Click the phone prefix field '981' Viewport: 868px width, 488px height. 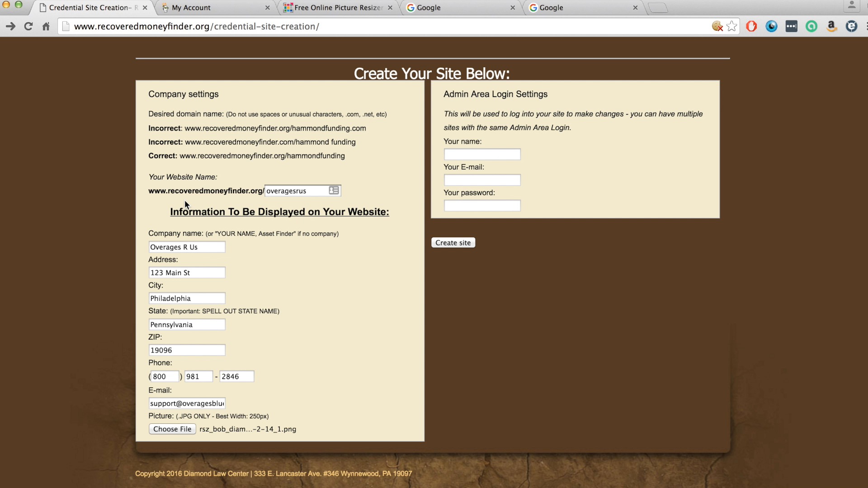[x=198, y=376]
